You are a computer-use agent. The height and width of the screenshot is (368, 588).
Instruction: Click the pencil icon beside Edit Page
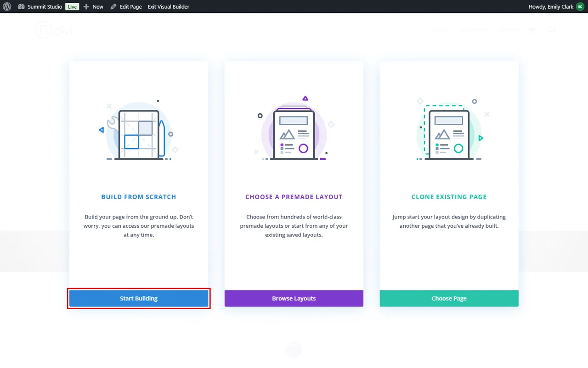[113, 6]
